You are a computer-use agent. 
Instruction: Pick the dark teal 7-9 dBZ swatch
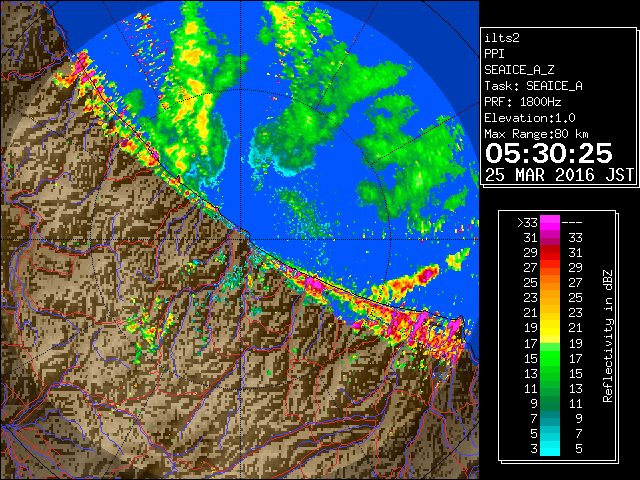(x=550, y=418)
